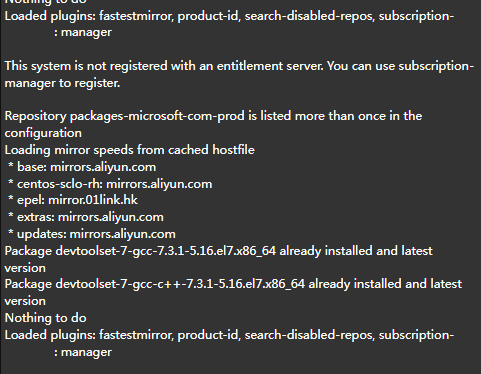The height and width of the screenshot is (374, 481).
Task: Click the 'base: mirrors.aliyun.com' line
Action: pos(86,167)
